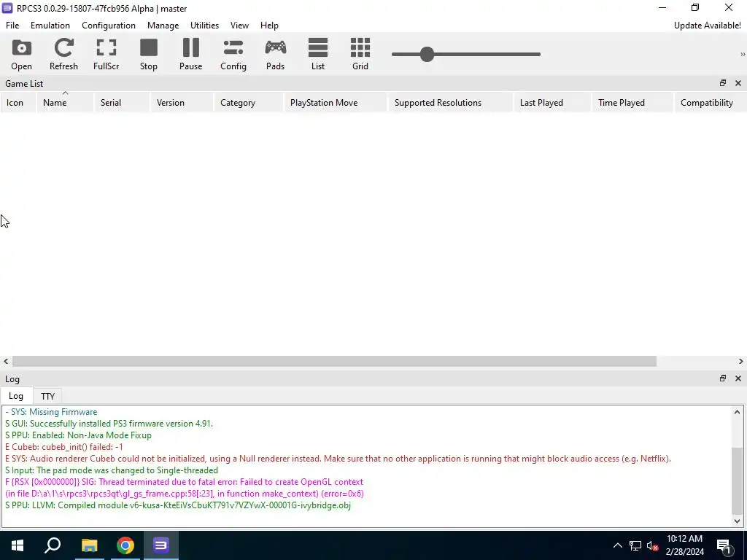This screenshot has height=560, width=747.
Task: Open the Help menu
Action: [269, 26]
